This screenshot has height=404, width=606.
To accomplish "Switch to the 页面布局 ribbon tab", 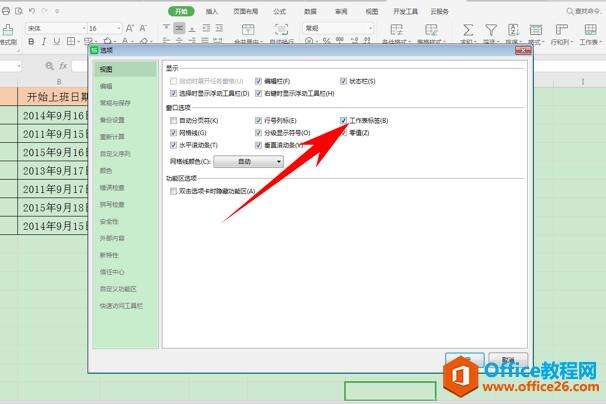I will click(245, 11).
